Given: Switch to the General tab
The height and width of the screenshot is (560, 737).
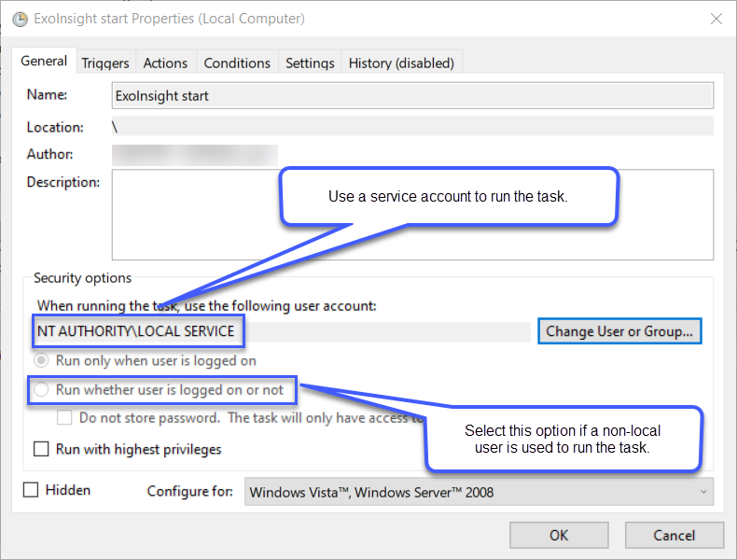Looking at the screenshot, I should (x=44, y=61).
